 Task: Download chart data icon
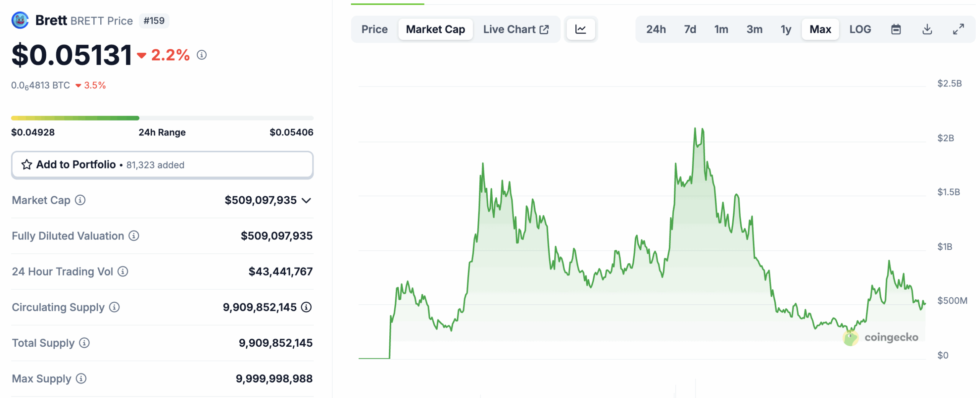click(x=927, y=29)
